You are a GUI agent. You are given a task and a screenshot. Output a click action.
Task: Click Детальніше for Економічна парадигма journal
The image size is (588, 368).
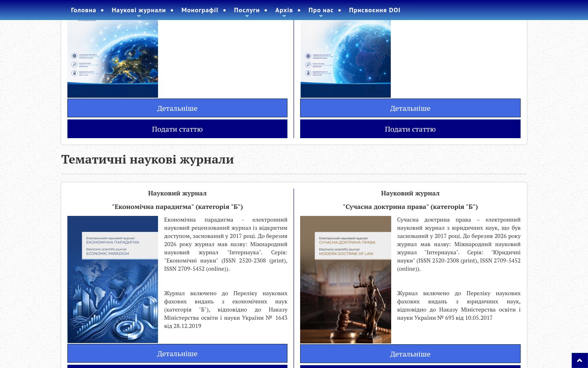pos(177,353)
